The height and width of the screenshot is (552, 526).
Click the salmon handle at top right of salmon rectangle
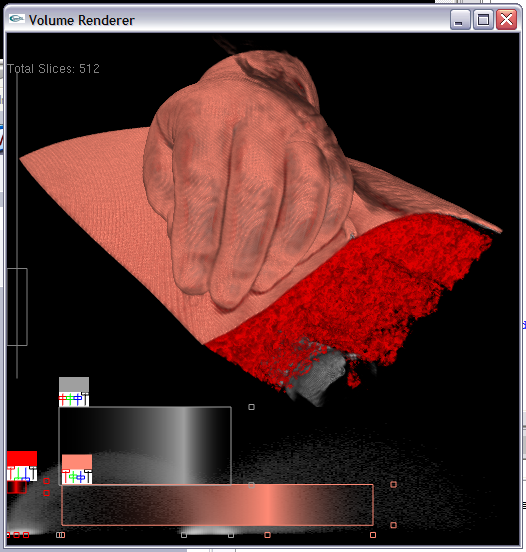pos(394,484)
